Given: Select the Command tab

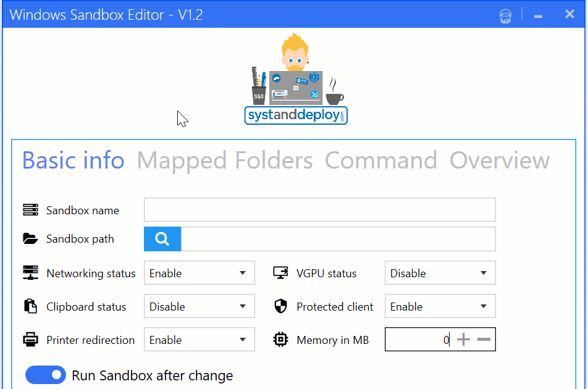Looking at the screenshot, I should 380,160.
